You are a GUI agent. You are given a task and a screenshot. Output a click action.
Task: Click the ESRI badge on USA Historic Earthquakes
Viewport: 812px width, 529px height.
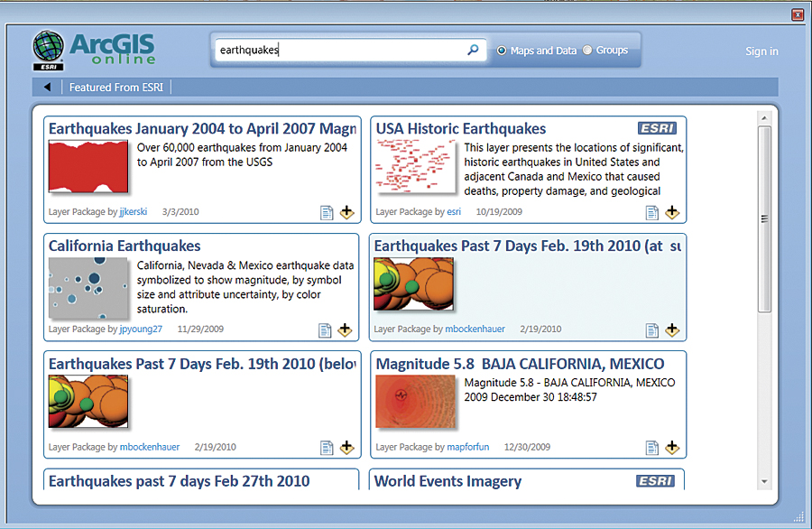657,128
